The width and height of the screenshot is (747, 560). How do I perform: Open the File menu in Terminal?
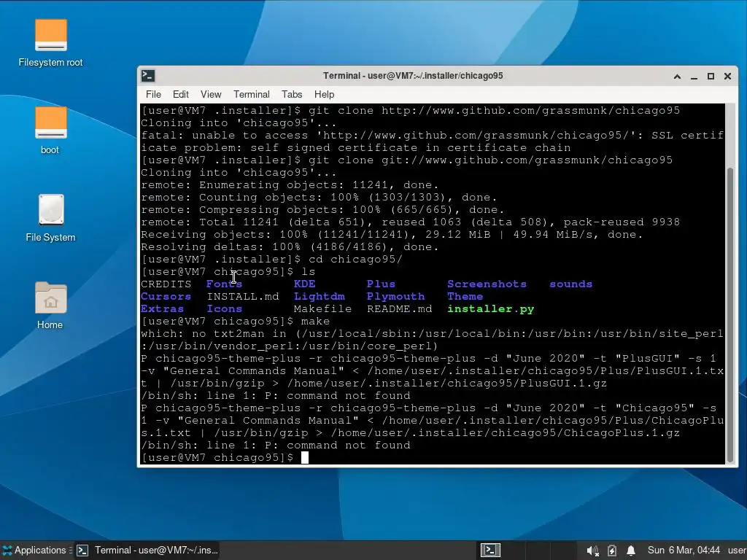click(153, 94)
